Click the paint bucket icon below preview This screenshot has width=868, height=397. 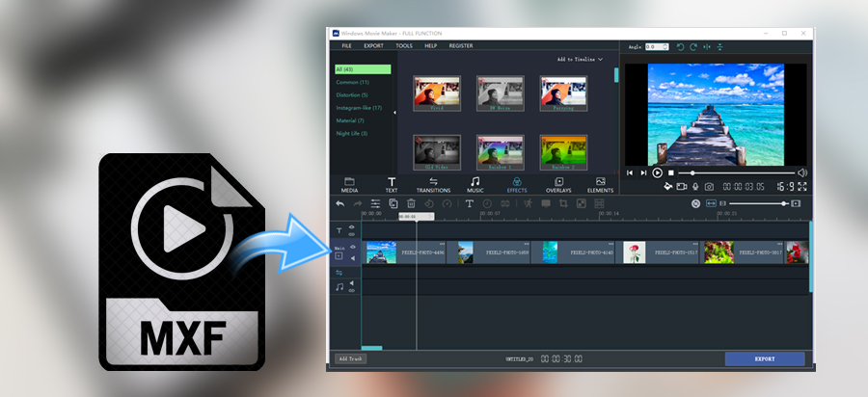click(667, 186)
